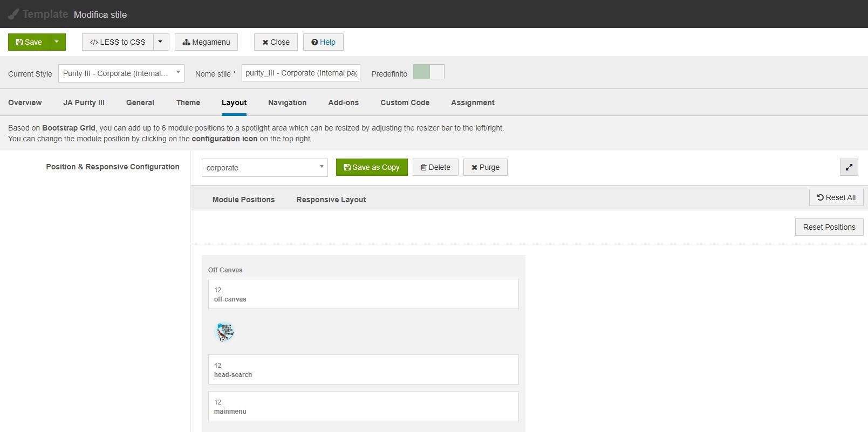
Task: Open the corporate layout dropdown
Action: click(x=264, y=168)
